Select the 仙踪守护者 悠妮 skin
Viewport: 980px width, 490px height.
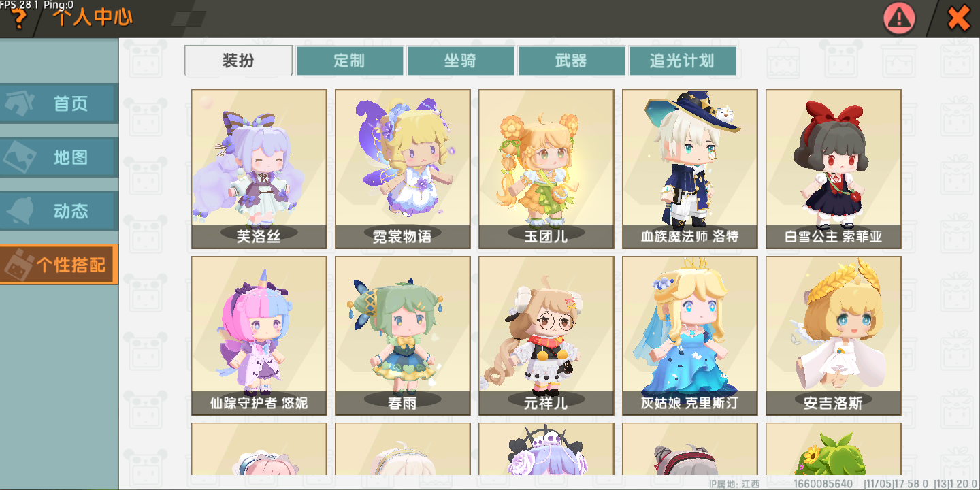pyautogui.click(x=259, y=336)
